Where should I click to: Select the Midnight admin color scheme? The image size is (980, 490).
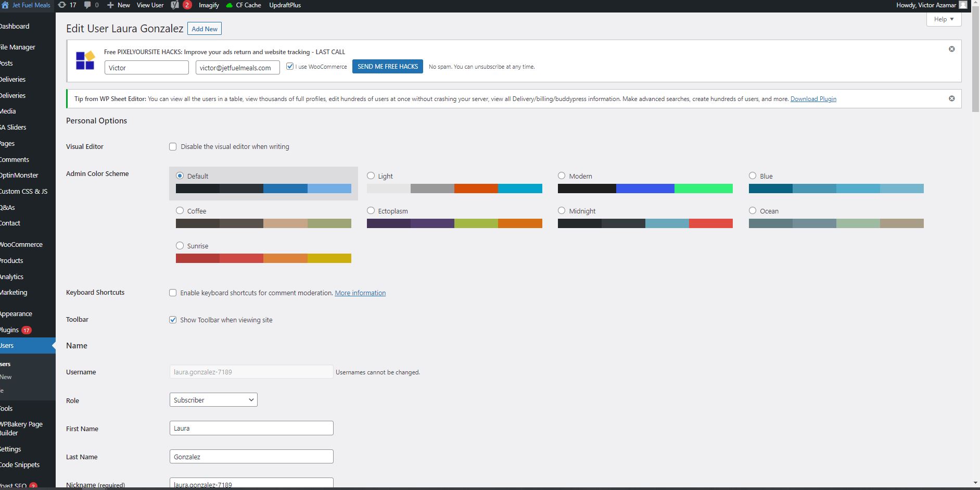coord(562,211)
